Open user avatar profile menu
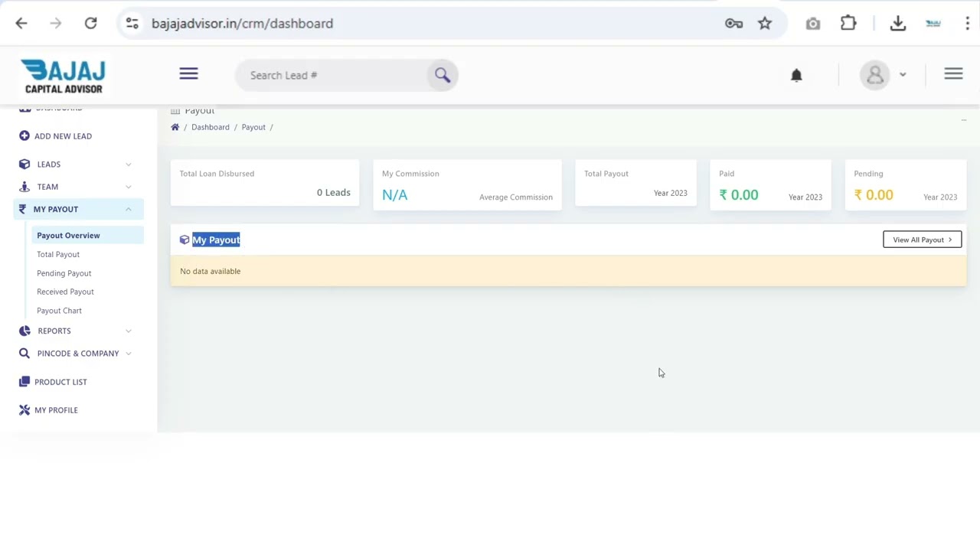The width and height of the screenshot is (980, 551). click(x=875, y=75)
